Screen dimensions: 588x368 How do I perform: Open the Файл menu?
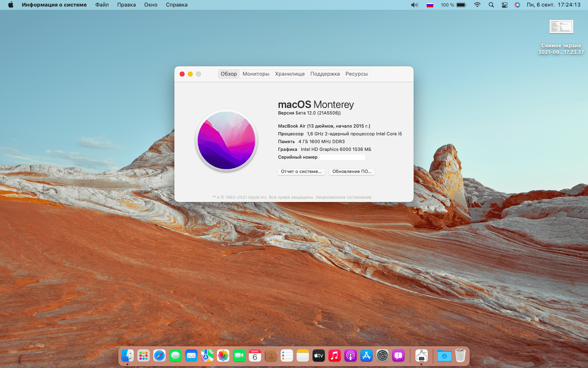click(102, 5)
